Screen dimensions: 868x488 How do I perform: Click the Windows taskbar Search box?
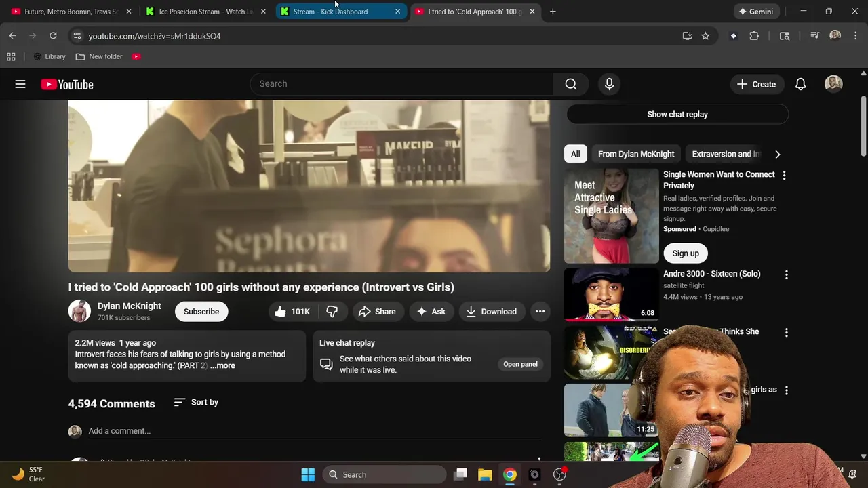coord(384,474)
